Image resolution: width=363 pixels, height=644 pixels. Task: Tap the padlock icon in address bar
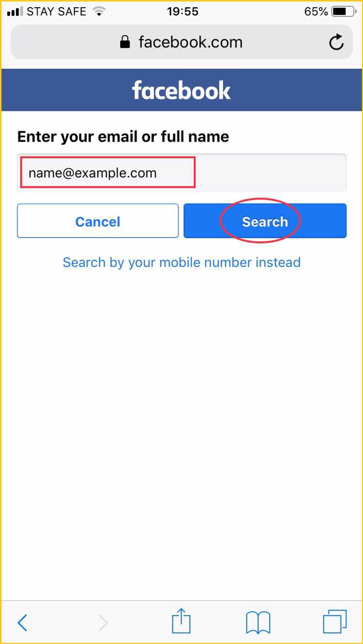click(x=125, y=42)
